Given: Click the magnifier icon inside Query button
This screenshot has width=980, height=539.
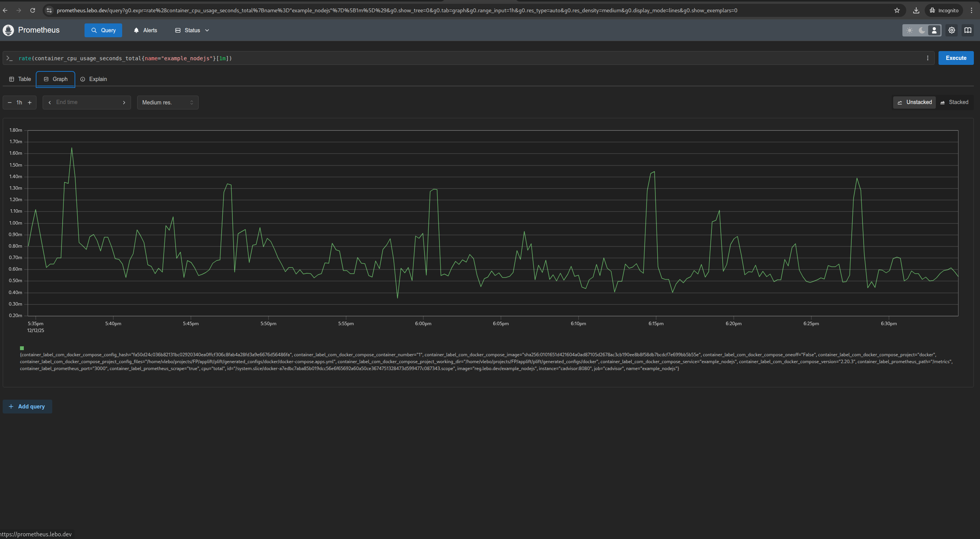Looking at the screenshot, I should point(93,30).
